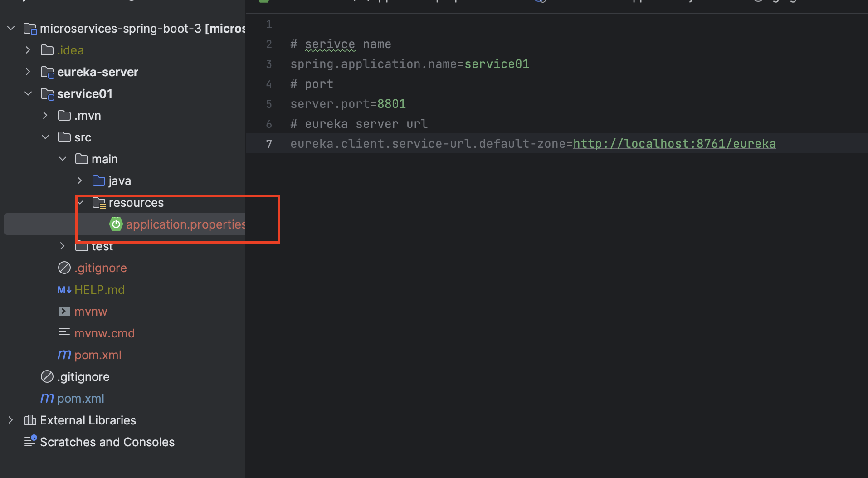The image size is (868, 478).
Task: Click the Maven icon next to service01 pom.xml
Action: tap(64, 355)
